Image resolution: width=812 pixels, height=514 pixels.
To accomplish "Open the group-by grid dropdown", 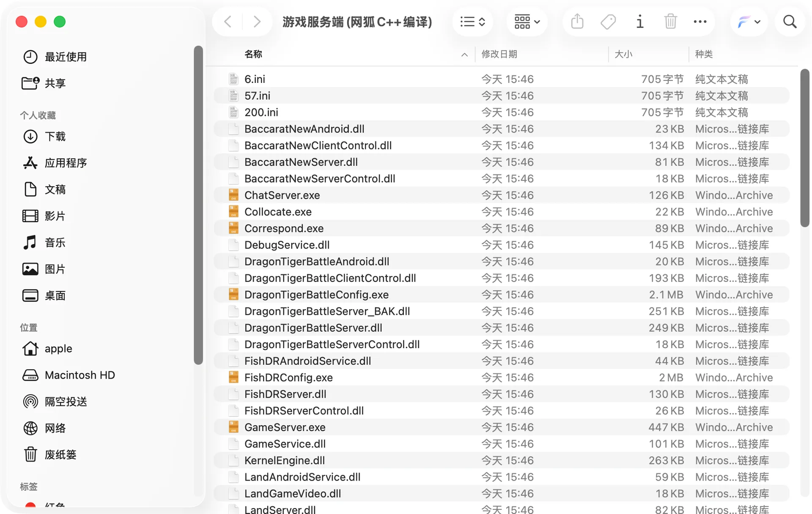I will point(527,22).
